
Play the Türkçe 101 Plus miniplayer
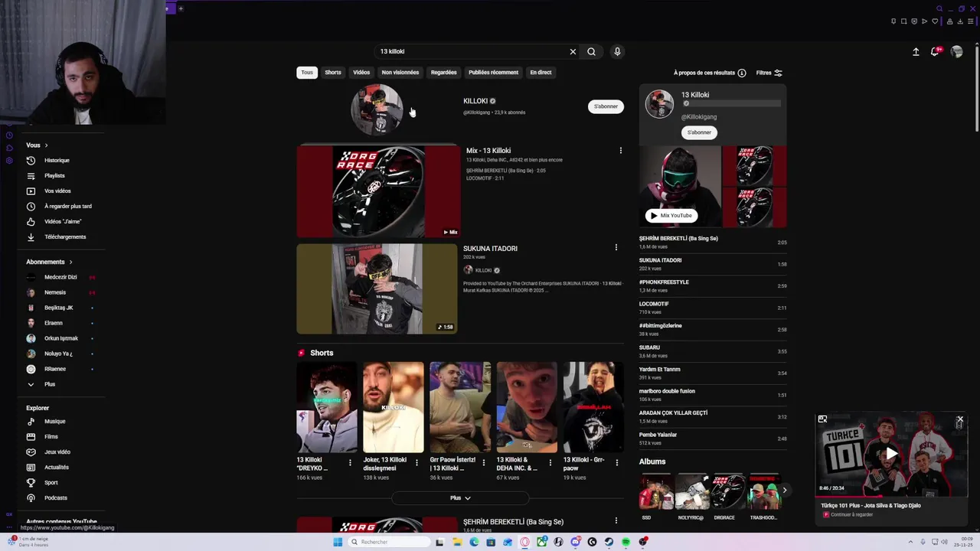tap(891, 454)
